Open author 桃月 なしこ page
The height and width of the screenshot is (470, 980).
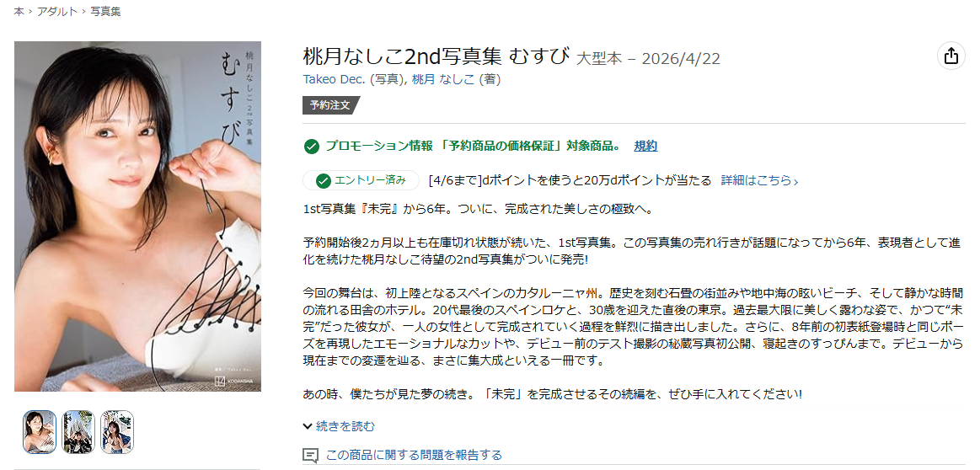[x=443, y=79]
